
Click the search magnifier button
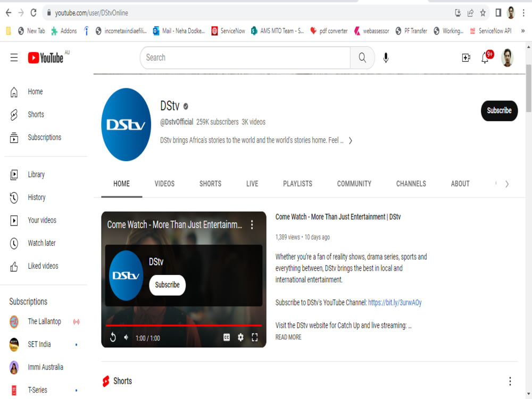[x=362, y=57]
